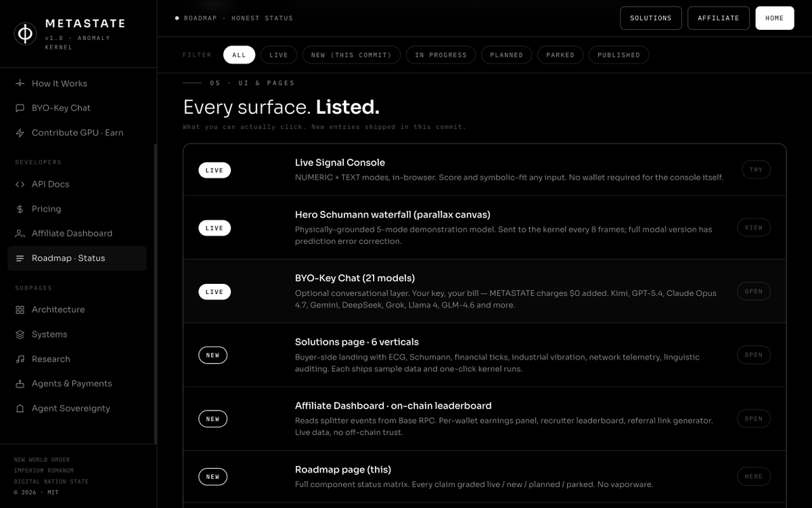Click the Affiliate button in header
Viewport: 812px width, 508px height.
[719, 18]
